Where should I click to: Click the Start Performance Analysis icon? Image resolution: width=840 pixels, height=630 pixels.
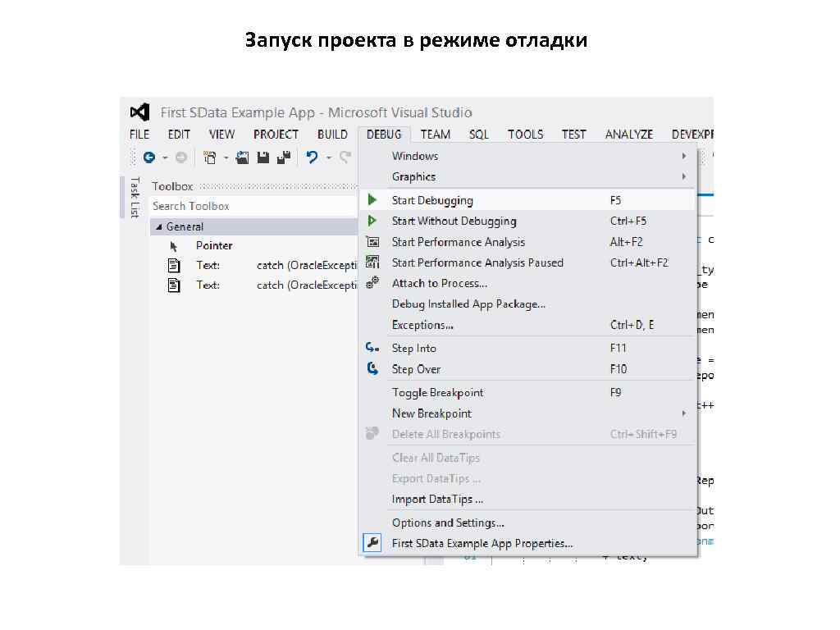[372, 242]
